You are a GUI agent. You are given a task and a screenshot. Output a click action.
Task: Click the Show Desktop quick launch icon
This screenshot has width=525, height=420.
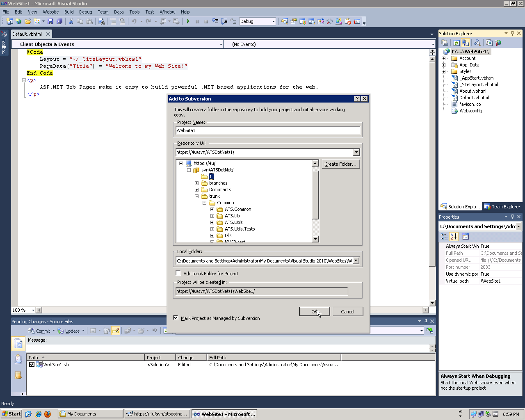coord(28,414)
